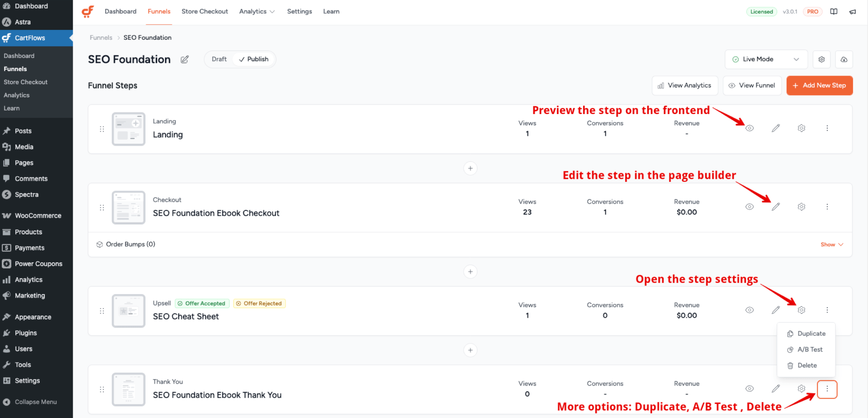Viewport: 868px width, 418px height.
Task: Click the PRO badge in top bar
Action: [x=812, y=12]
